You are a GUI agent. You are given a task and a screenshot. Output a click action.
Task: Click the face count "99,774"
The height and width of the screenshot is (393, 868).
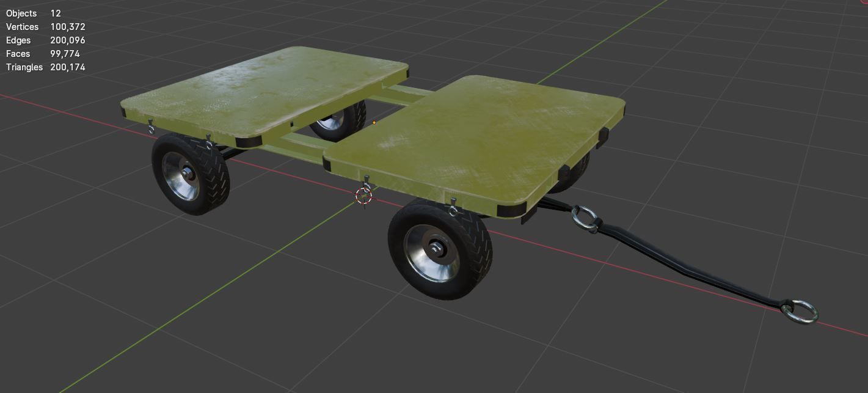(x=65, y=54)
